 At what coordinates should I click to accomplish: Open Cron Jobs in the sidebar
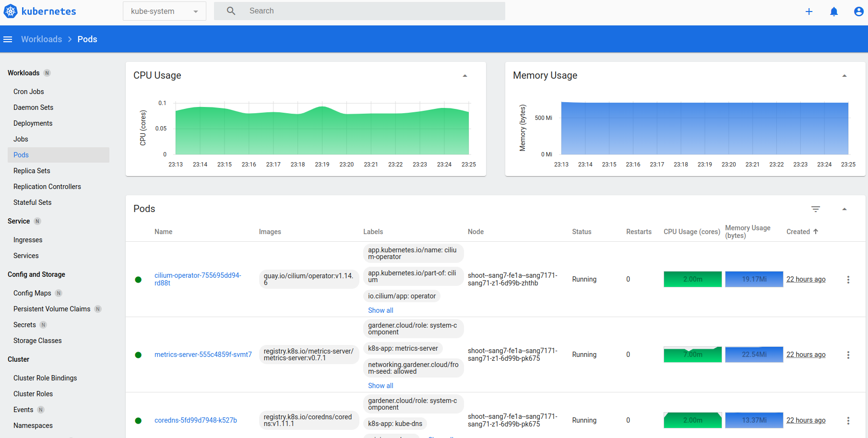click(29, 92)
